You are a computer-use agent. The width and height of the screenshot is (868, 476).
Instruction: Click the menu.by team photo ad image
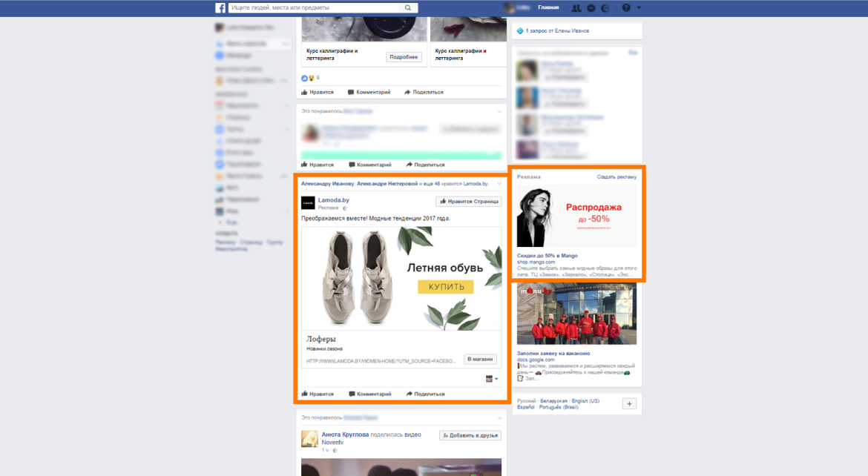[x=577, y=314]
